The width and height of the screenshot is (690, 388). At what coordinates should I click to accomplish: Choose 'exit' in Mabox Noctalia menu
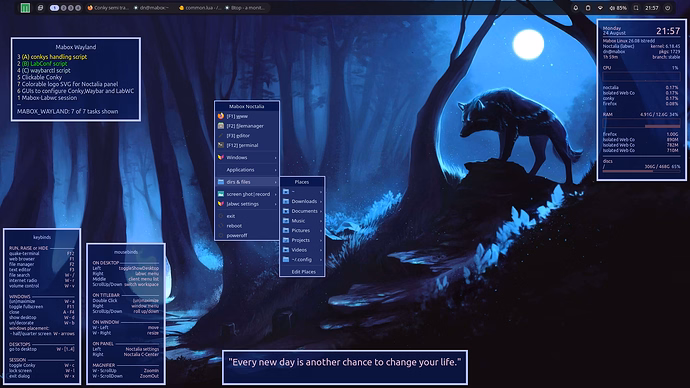point(246,216)
